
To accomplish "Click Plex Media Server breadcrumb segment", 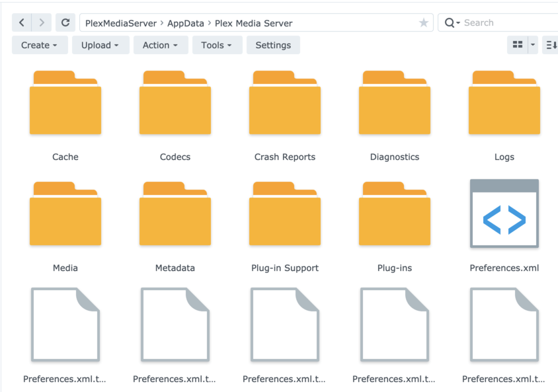I will 253,24.
